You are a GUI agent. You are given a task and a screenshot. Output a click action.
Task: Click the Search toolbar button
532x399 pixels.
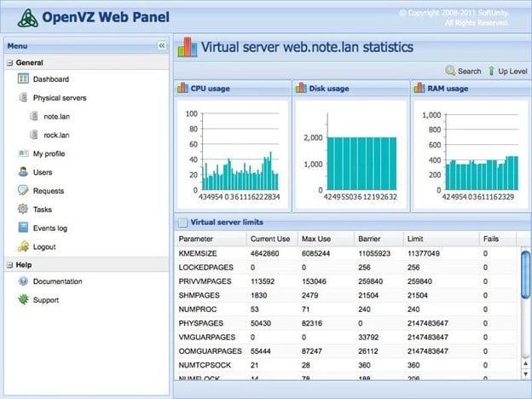(463, 71)
